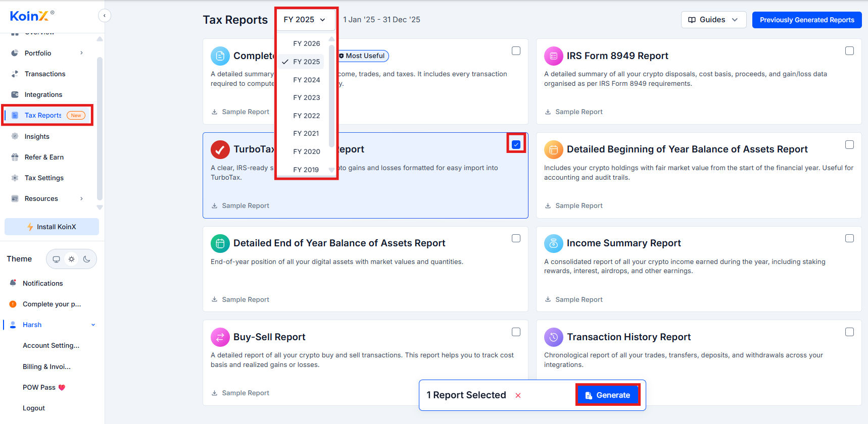The width and height of the screenshot is (868, 424).
Task: Download the Income Summary Sample Report
Action: [x=573, y=299]
